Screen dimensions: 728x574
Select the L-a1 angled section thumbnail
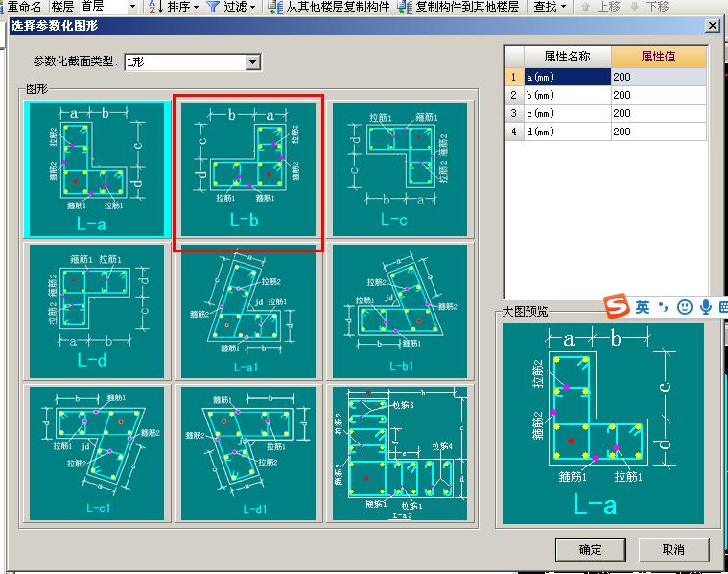coord(247,311)
